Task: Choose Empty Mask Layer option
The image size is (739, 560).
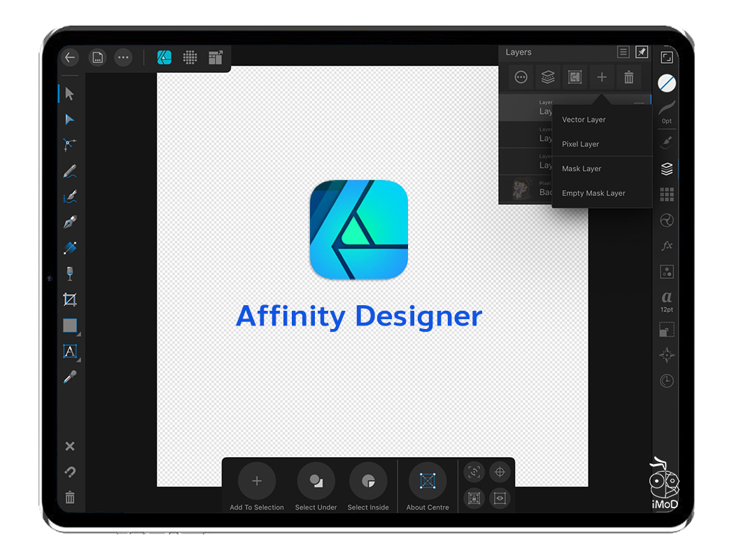Action: (593, 193)
